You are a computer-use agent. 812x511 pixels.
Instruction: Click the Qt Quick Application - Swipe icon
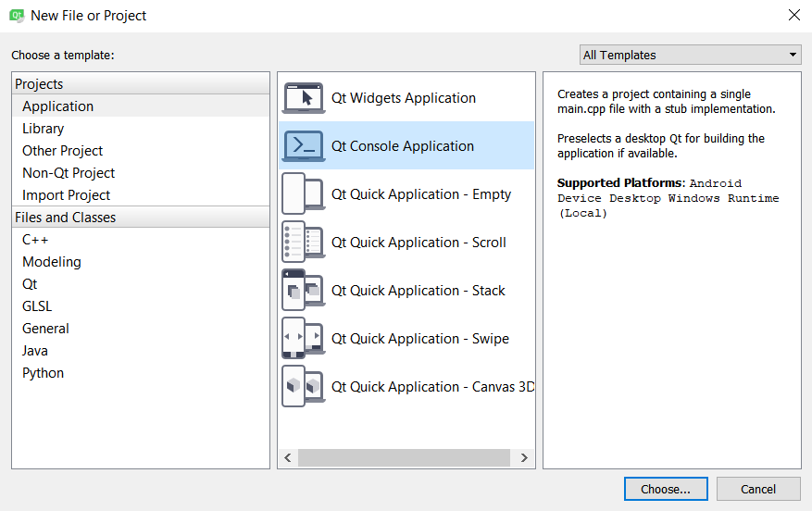click(303, 339)
